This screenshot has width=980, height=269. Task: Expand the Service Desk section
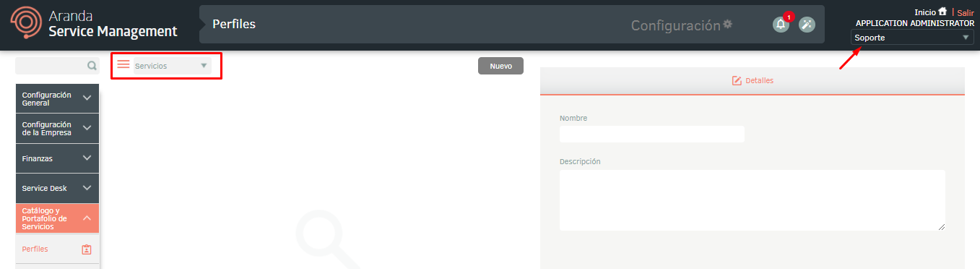coord(57,188)
